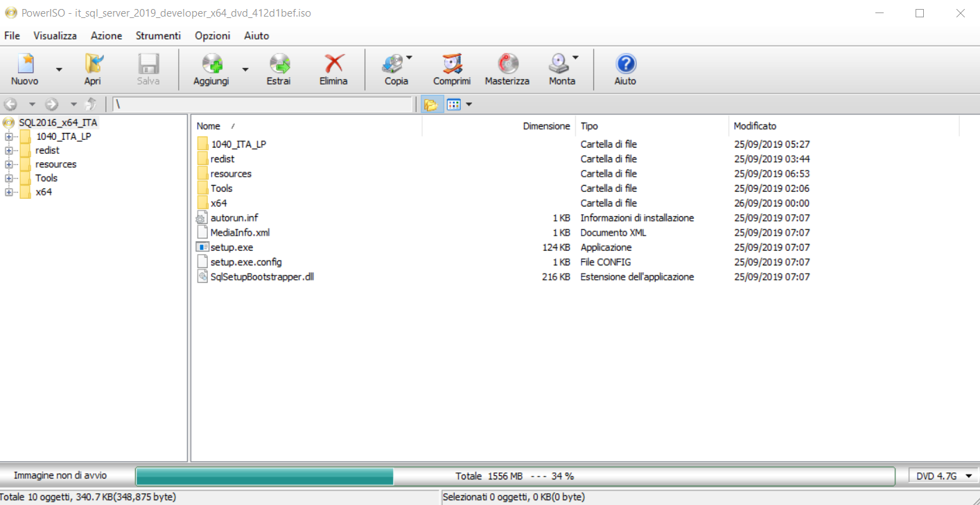This screenshot has height=505, width=980.
Task: Click the up one level icon
Action: point(90,105)
